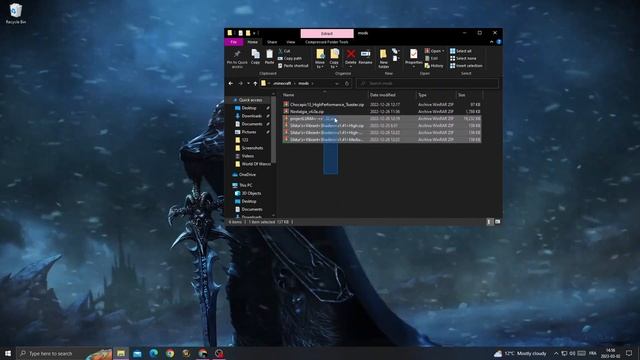View file History
The height and width of the screenshot is (360, 640).
(x=434, y=66)
